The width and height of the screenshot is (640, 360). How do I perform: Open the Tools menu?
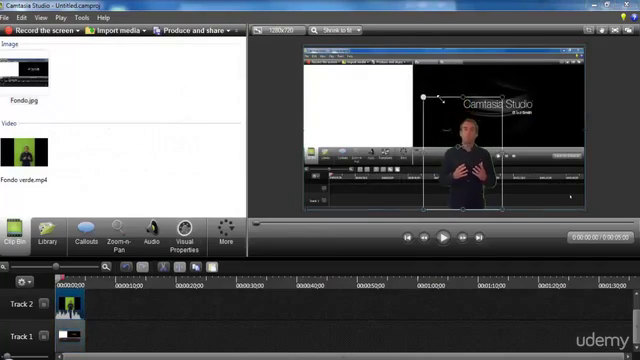point(82,18)
